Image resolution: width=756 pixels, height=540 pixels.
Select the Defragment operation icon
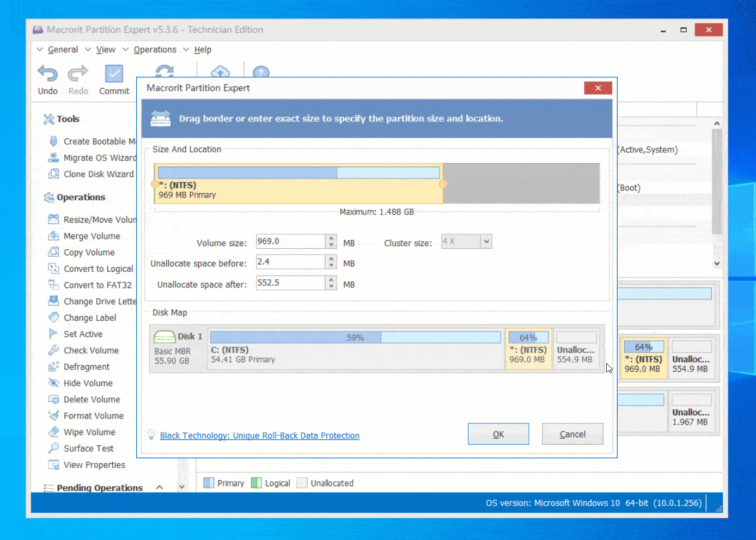[x=53, y=367]
